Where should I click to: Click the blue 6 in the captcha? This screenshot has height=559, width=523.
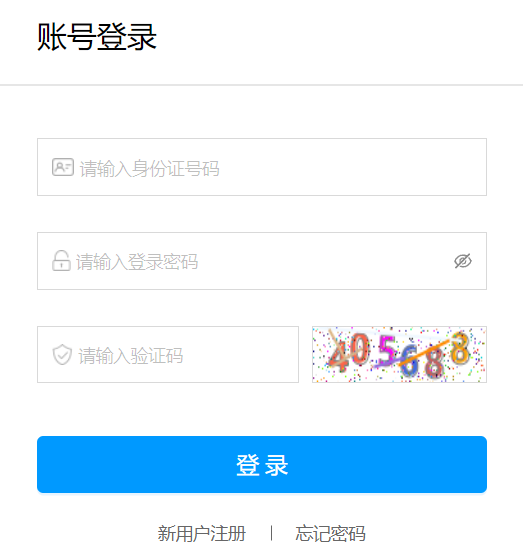pos(409,361)
